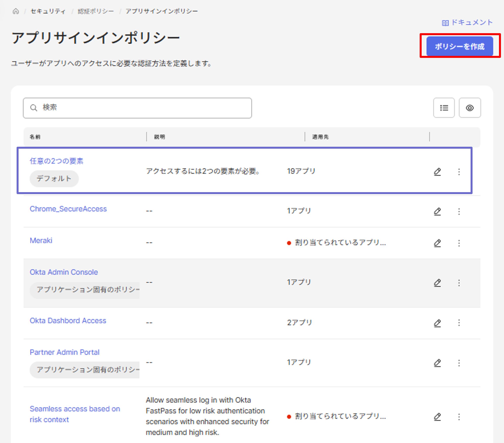This screenshot has width=504, height=443.
Task: Click edit pencil on Okta Dashbord Access row
Action: click(437, 322)
